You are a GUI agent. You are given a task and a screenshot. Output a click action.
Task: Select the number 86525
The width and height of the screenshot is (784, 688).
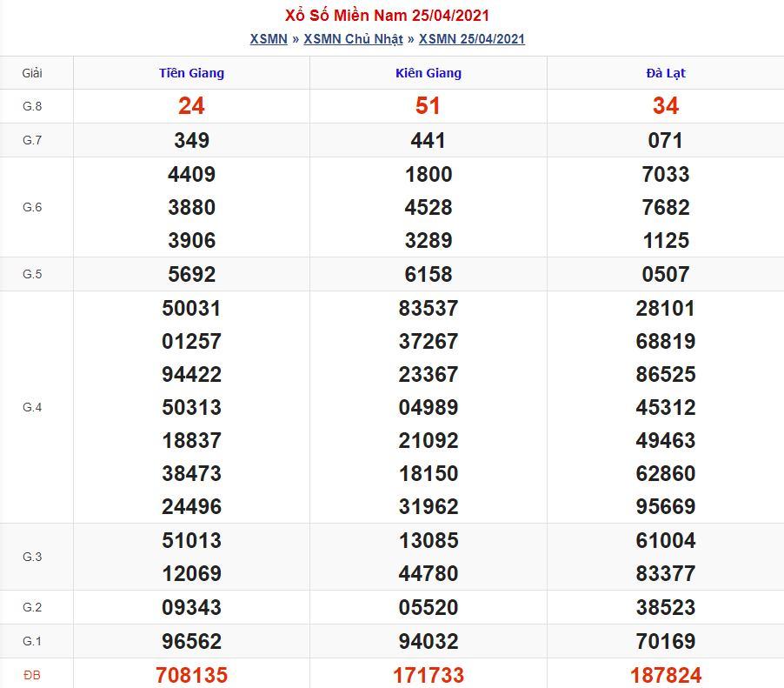[x=666, y=374]
